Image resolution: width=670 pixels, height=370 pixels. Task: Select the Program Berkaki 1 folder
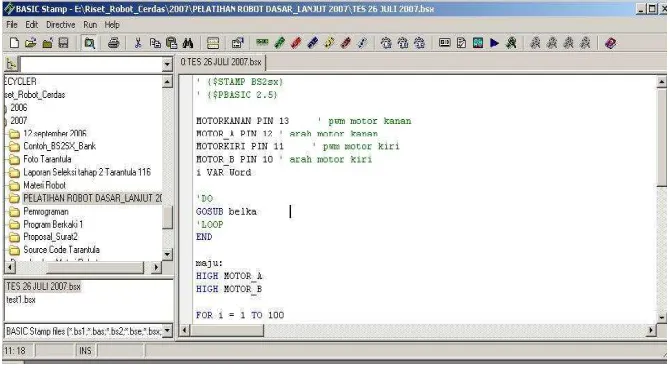[x=53, y=224]
